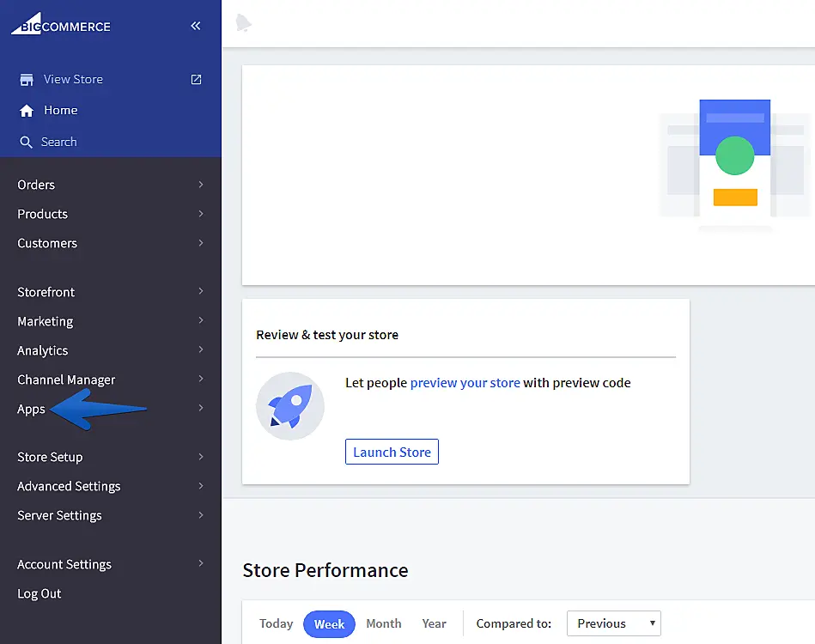Open store in new tab icon
Viewport: 815px width, 644px height.
(196, 79)
